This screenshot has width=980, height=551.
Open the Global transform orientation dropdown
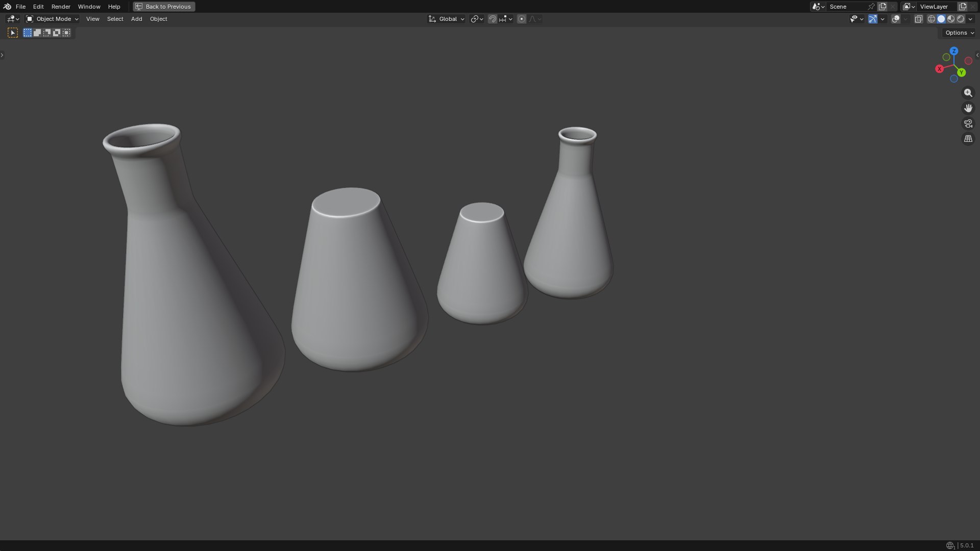[446, 19]
